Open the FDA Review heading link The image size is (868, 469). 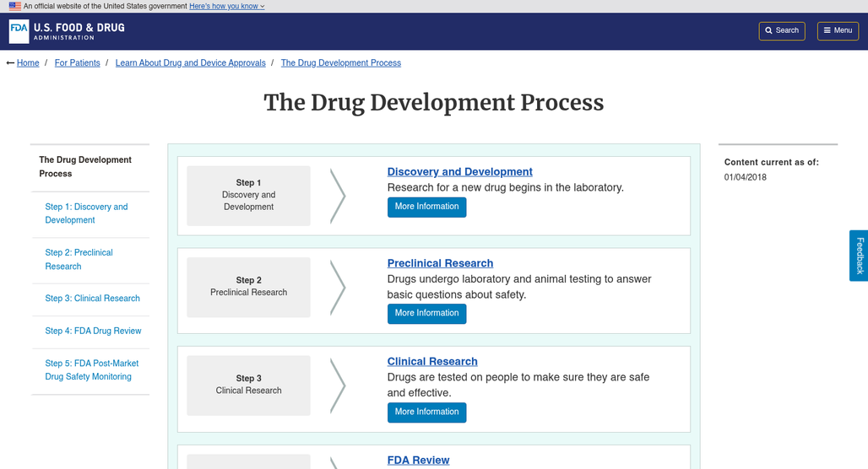pos(419,461)
